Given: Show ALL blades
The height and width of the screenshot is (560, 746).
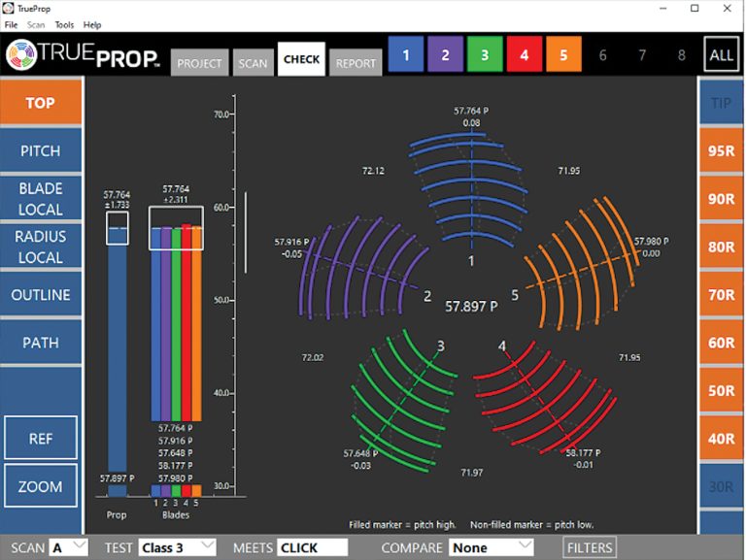Looking at the screenshot, I should pyautogui.click(x=721, y=55).
